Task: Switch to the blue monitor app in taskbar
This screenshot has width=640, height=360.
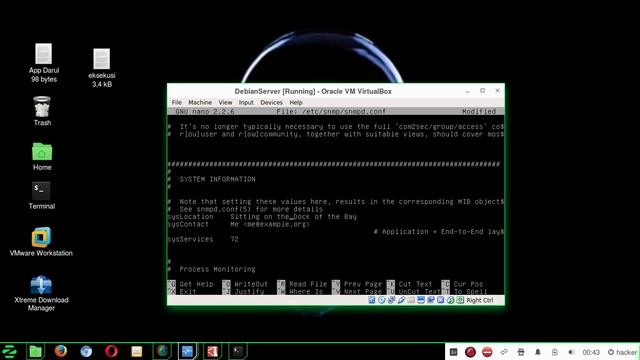Action: click(x=187, y=351)
